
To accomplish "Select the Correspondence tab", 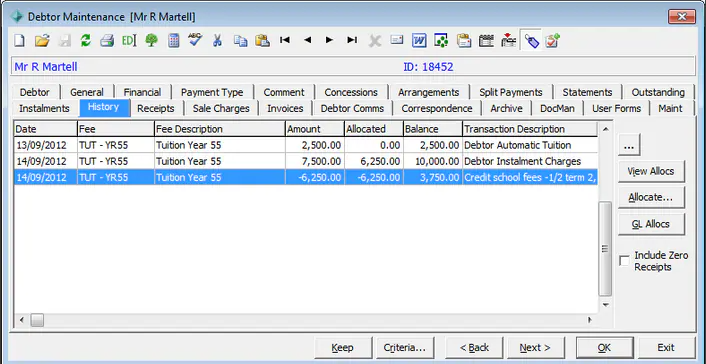I will point(437,109).
